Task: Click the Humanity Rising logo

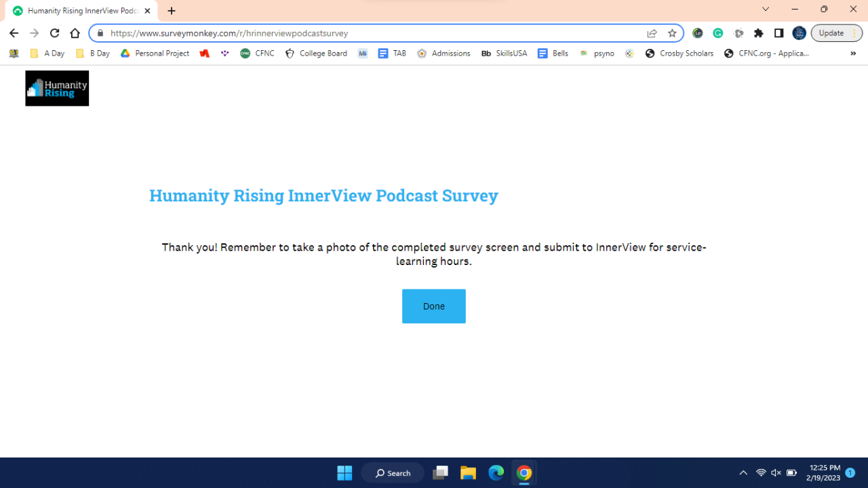Action: 57,88
